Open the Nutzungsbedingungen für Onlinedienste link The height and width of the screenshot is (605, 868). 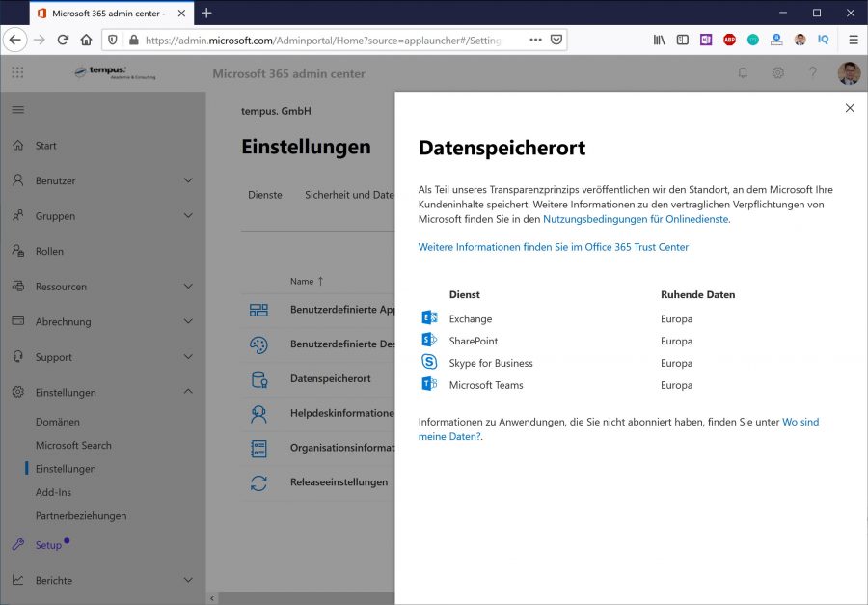tap(636, 219)
